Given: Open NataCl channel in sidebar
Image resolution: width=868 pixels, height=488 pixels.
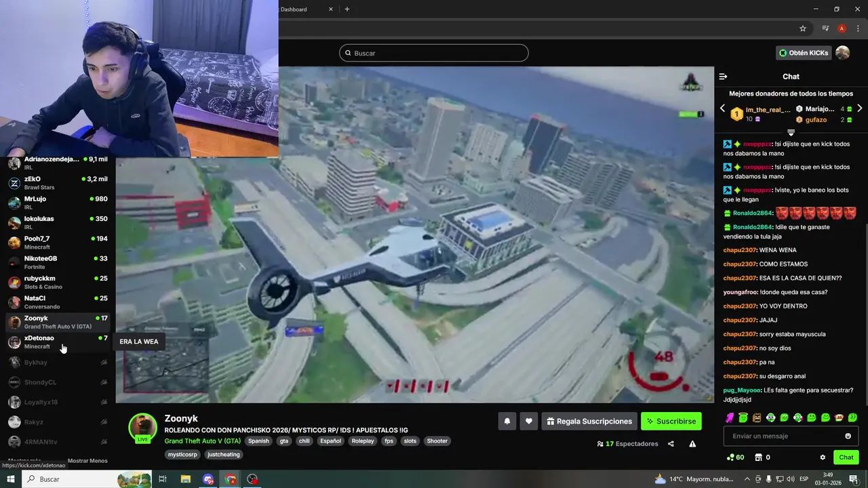Looking at the screenshot, I should (58, 302).
